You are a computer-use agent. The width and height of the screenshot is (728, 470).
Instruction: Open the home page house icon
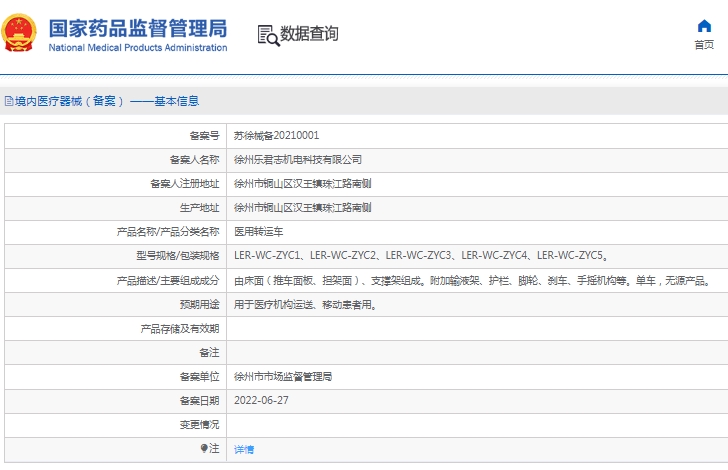(x=704, y=26)
